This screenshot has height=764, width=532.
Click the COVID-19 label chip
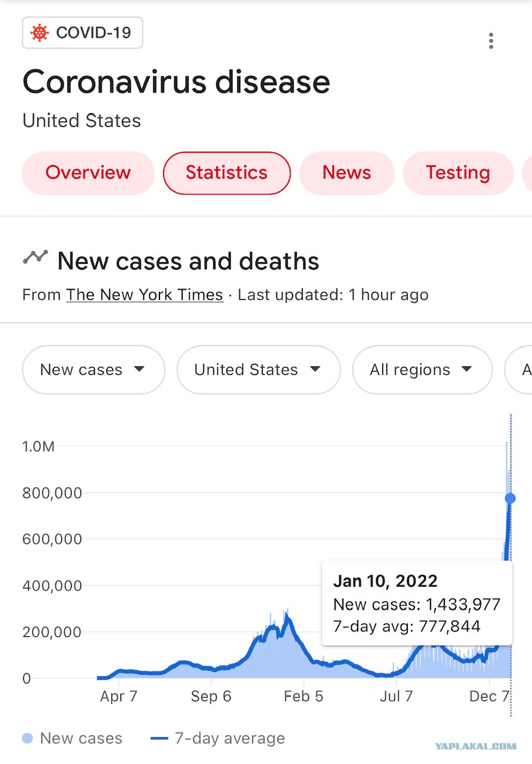82,33
